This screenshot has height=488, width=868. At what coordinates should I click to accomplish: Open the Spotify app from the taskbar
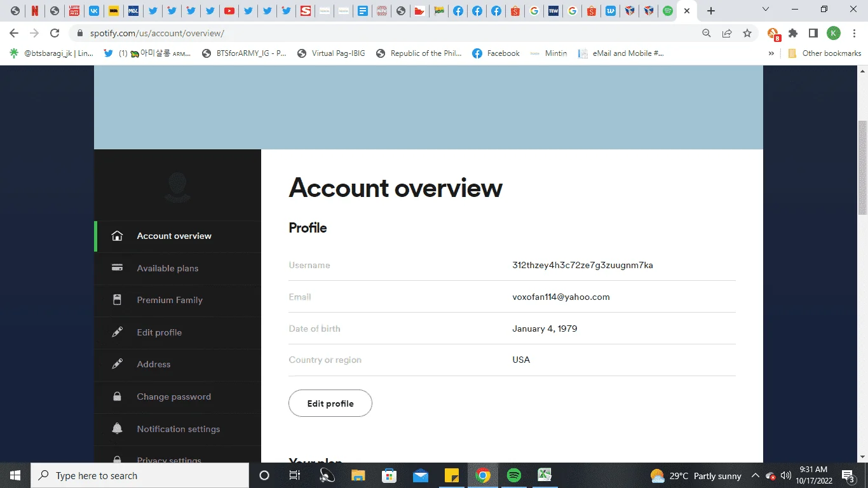point(514,475)
